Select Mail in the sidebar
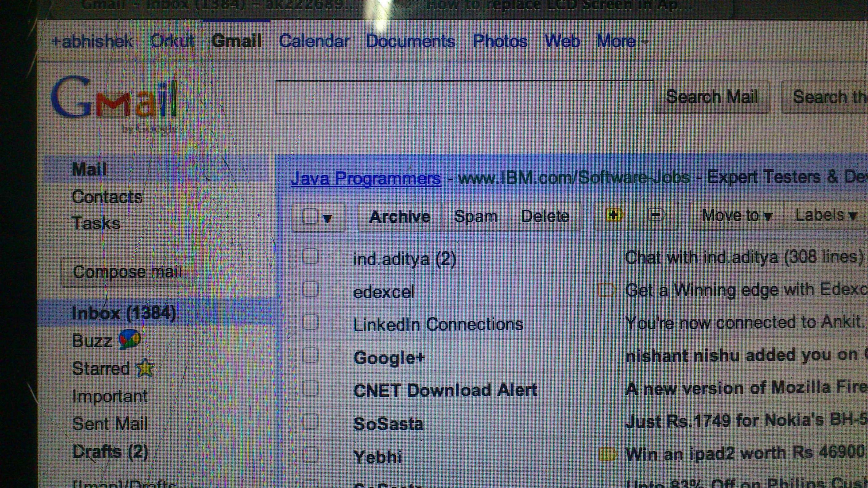The image size is (868, 488). click(x=89, y=169)
